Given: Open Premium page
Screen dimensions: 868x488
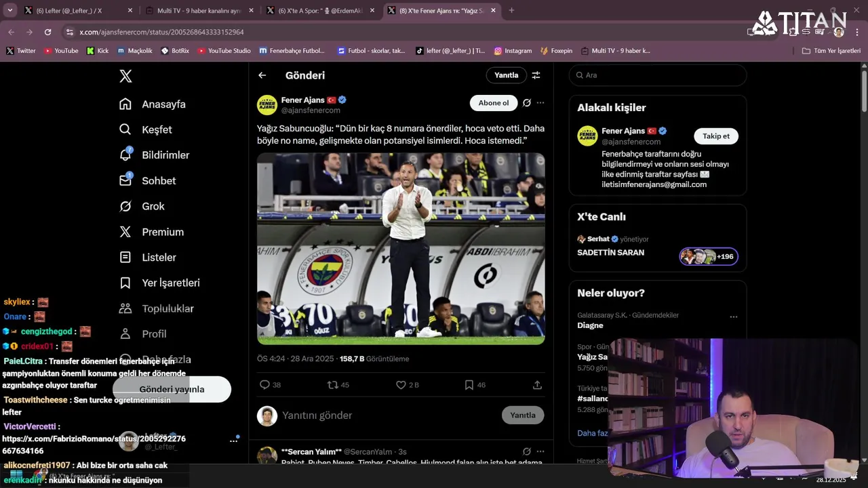Looking at the screenshot, I should pos(151,232).
